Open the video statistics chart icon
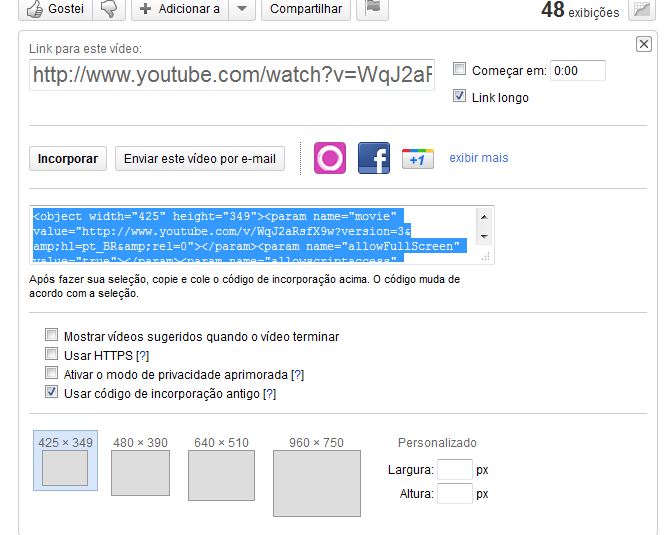Image resolution: width=669 pixels, height=535 pixels. point(642,9)
